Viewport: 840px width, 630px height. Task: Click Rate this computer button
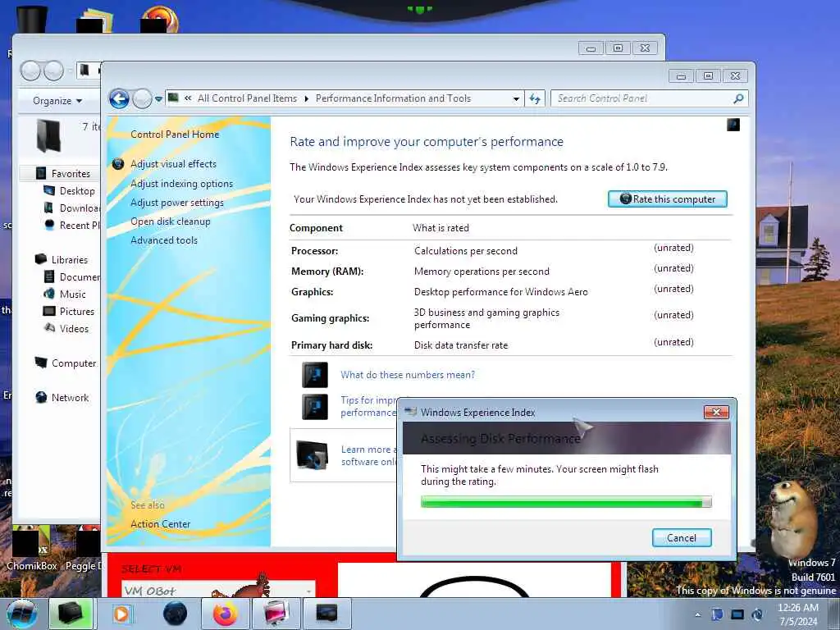tap(668, 199)
